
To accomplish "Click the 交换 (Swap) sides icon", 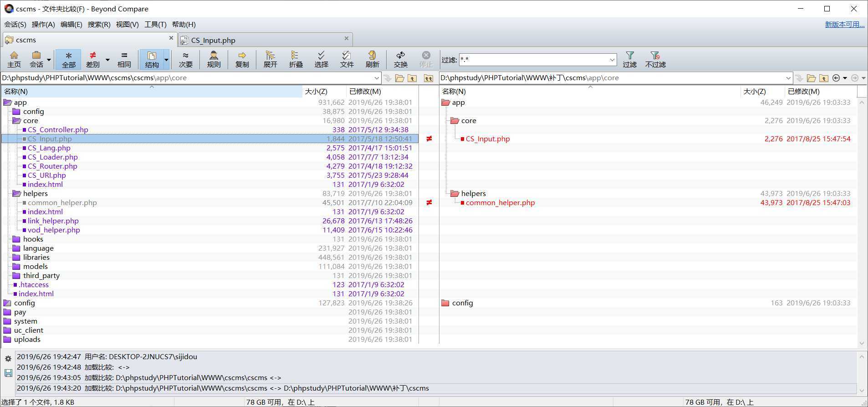I will pos(400,59).
